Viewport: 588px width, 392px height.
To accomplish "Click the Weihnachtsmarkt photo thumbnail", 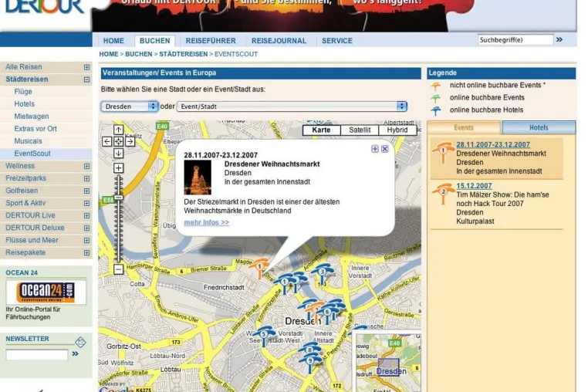I will (x=198, y=177).
